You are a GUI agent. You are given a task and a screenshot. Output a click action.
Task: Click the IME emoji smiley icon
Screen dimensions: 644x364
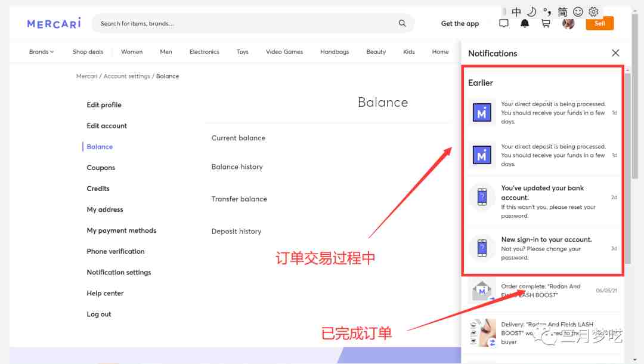coord(578,12)
